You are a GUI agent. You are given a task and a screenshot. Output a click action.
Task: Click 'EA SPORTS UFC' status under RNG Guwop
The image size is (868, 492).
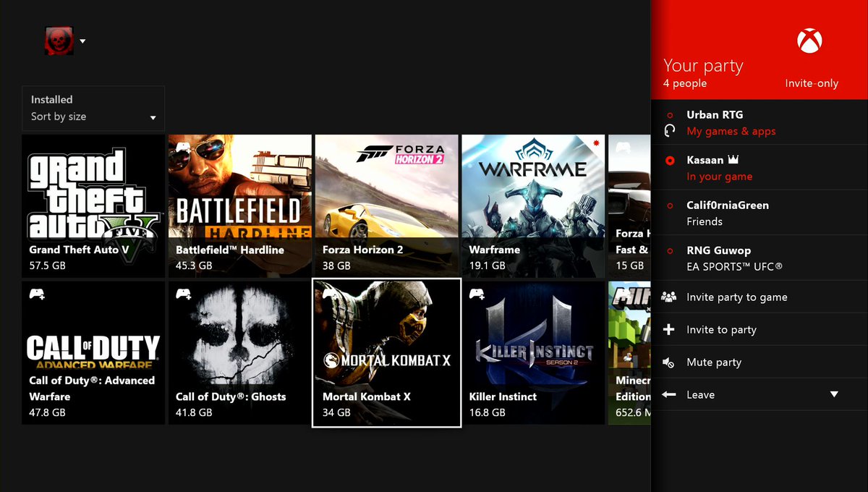pos(735,267)
